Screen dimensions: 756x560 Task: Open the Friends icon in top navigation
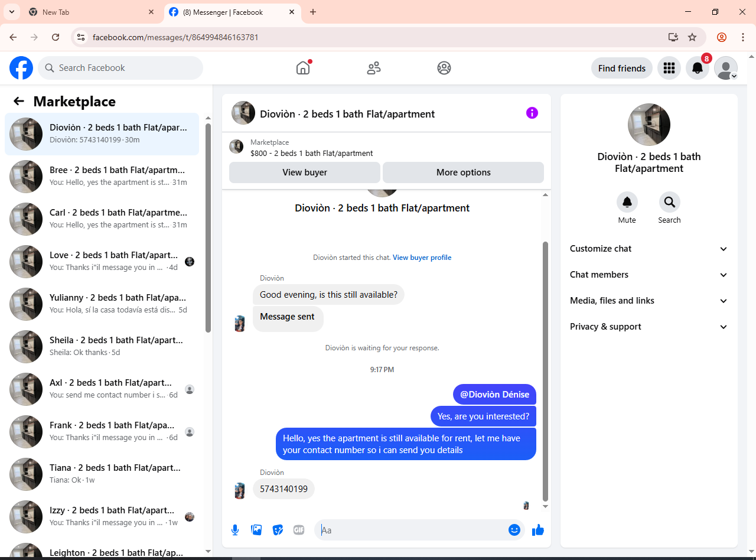coord(374,68)
